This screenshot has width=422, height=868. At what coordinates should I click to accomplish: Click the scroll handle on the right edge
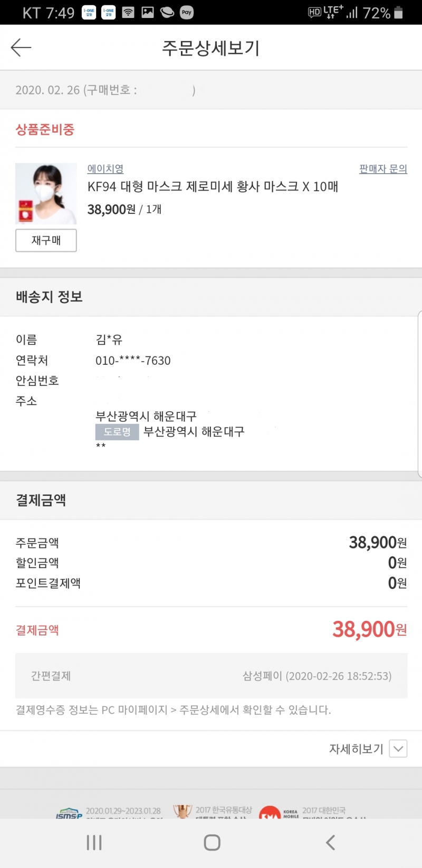(419, 394)
